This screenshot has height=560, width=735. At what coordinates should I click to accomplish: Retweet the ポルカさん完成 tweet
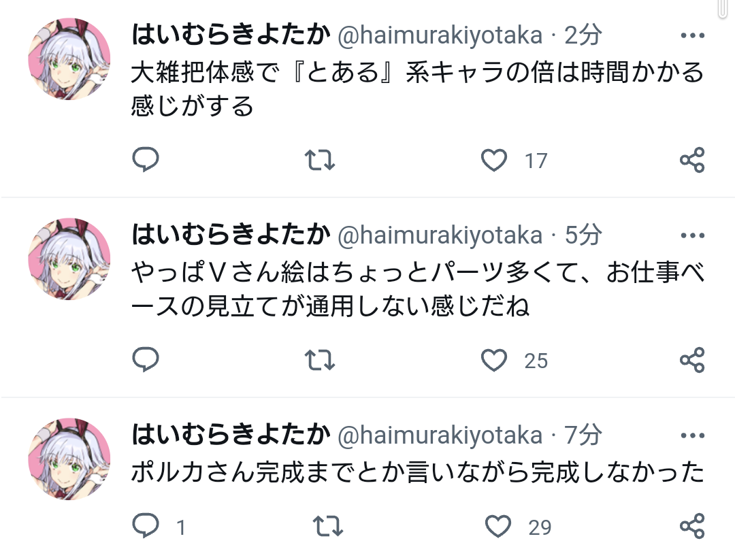click(x=327, y=526)
